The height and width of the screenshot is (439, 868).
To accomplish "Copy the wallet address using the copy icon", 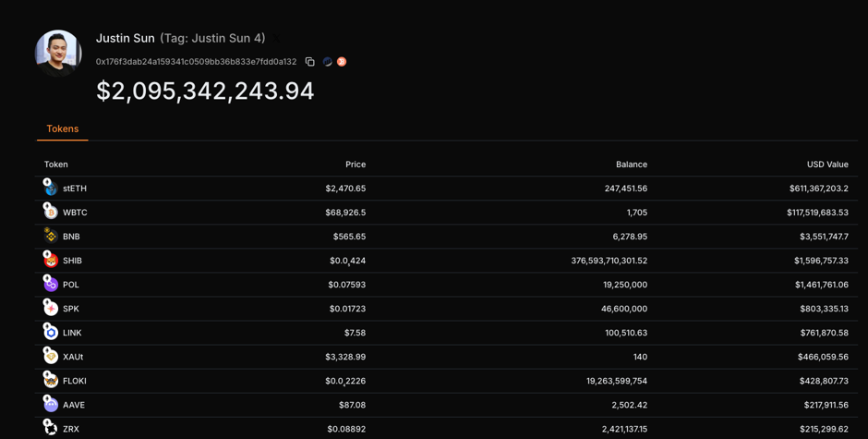I will (x=310, y=62).
